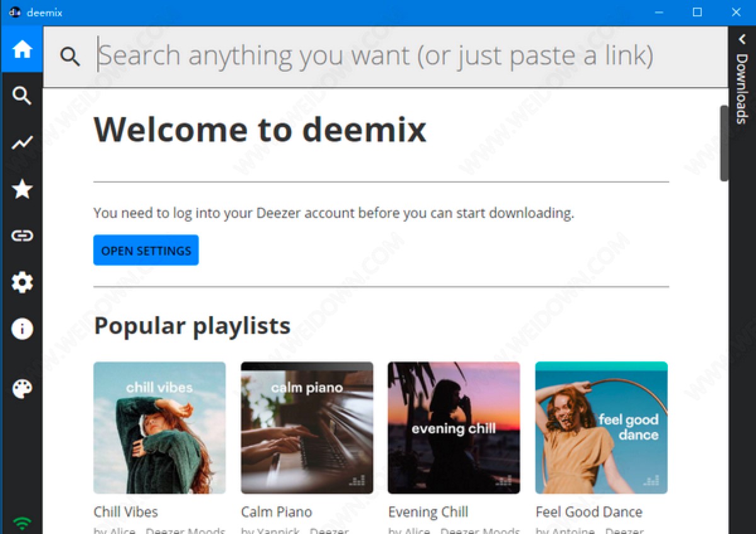756x534 pixels.
Task: Open the Calm Piano playlist link
Action: click(276, 511)
